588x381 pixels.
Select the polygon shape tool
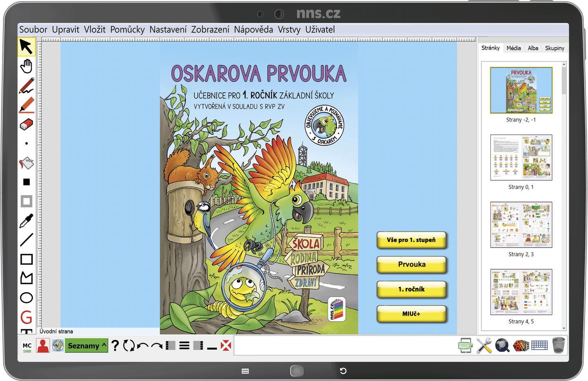click(x=27, y=278)
